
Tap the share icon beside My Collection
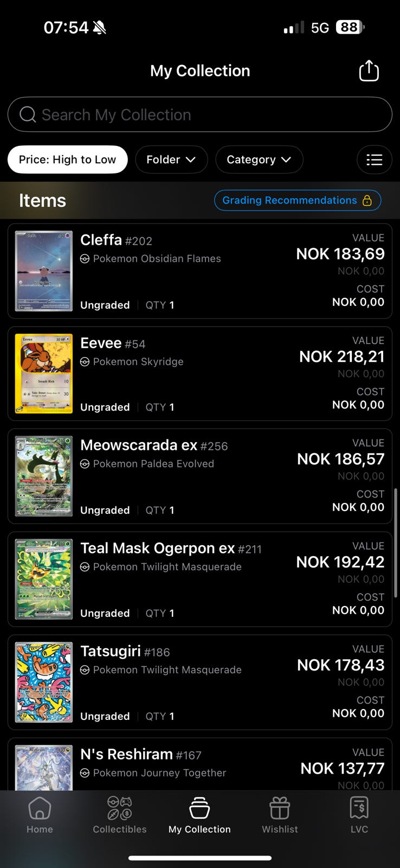[369, 71]
